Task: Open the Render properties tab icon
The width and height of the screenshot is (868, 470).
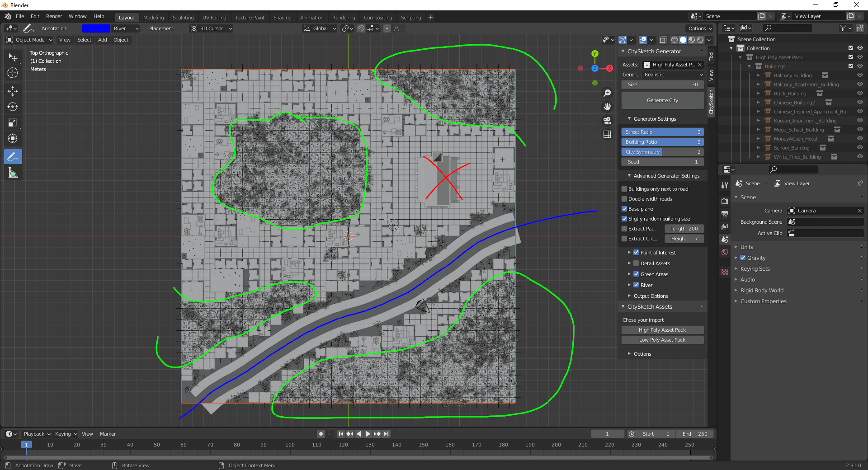Action: [725, 201]
